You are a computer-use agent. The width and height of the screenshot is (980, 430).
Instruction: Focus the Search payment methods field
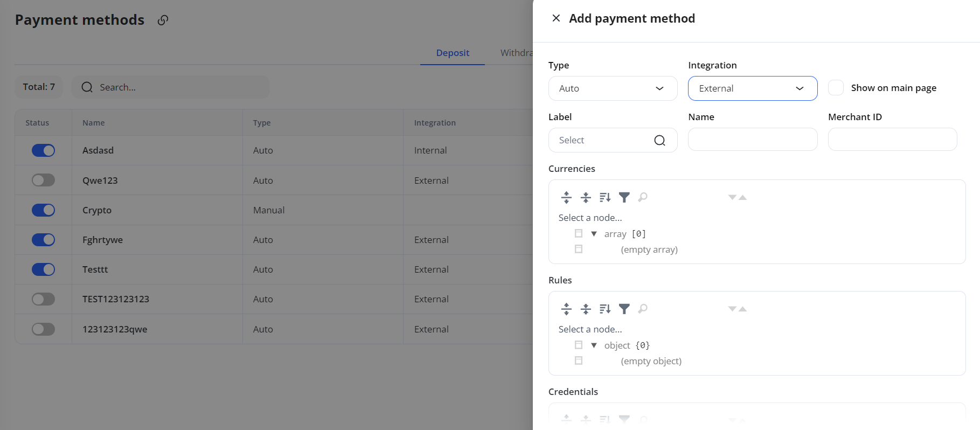(x=170, y=87)
